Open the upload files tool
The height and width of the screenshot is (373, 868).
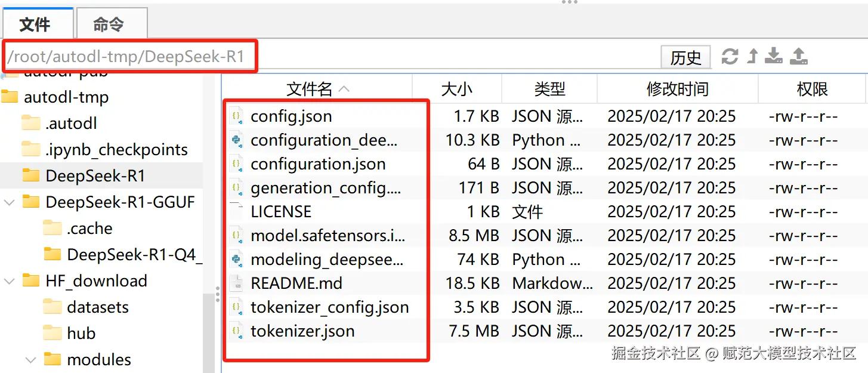point(798,56)
